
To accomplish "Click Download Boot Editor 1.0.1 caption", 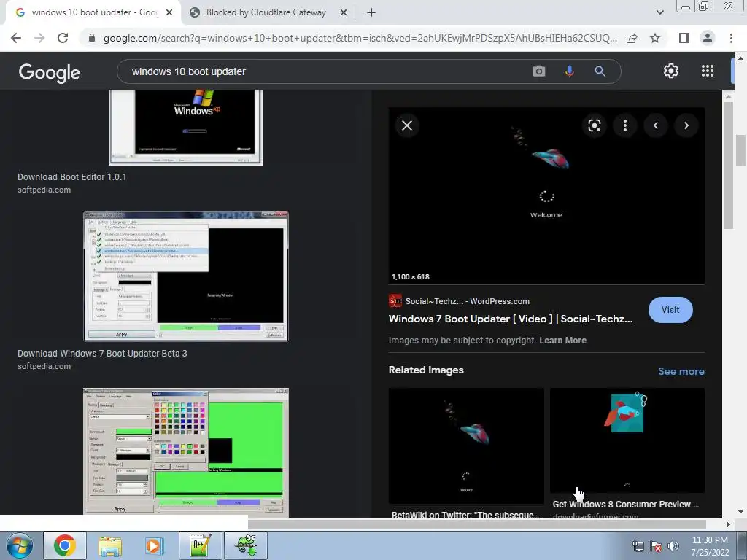I will coord(72,177).
